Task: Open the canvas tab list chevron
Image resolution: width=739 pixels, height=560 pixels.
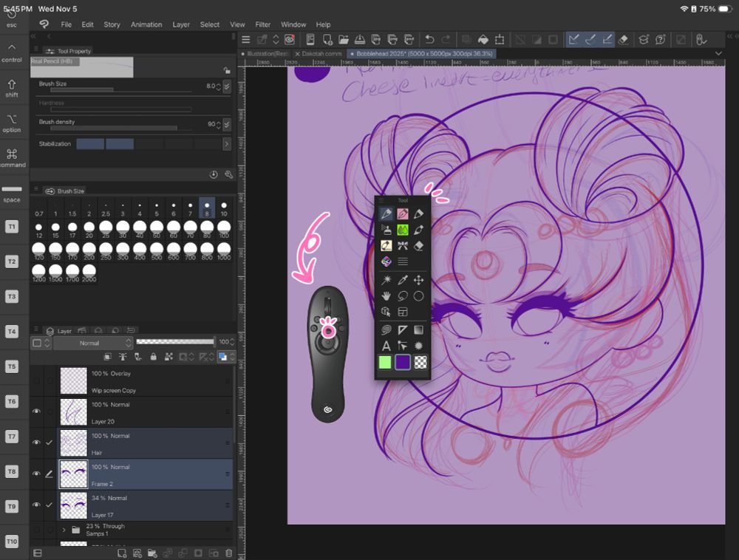Action: coord(718,54)
